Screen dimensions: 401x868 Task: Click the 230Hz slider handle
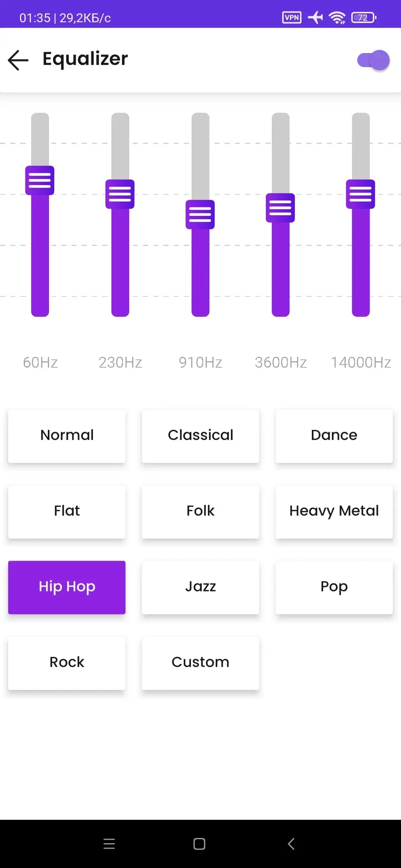(x=120, y=194)
